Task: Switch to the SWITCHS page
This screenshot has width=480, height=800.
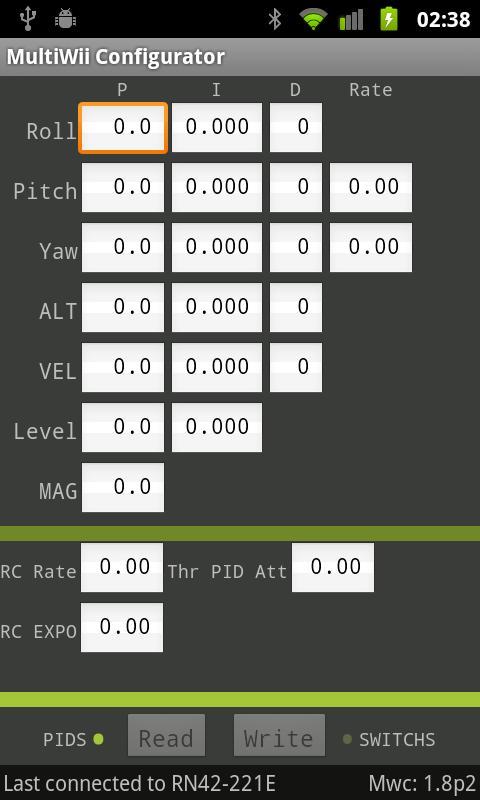Action: click(x=397, y=739)
